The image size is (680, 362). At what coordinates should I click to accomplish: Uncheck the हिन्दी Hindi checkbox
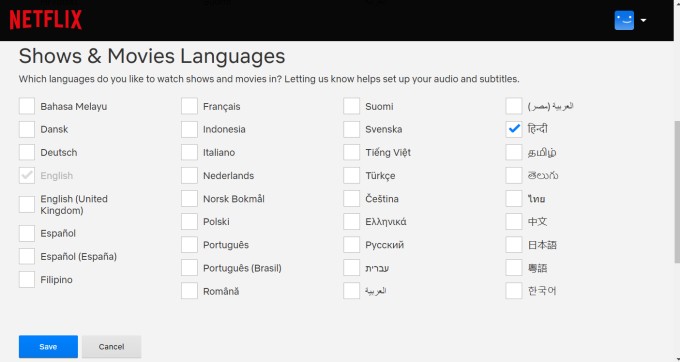point(514,129)
